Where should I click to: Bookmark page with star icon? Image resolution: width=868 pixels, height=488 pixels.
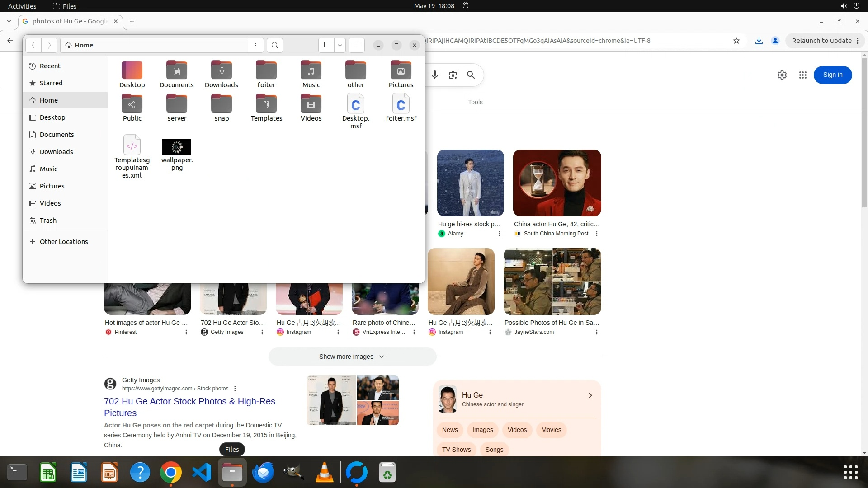(736, 41)
